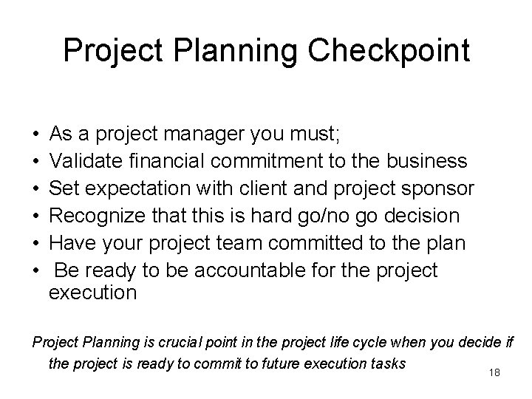The width and height of the screenshot is (532, 399).
Task: Click the word execution on the wrapped line
Action: click(92, 293)
